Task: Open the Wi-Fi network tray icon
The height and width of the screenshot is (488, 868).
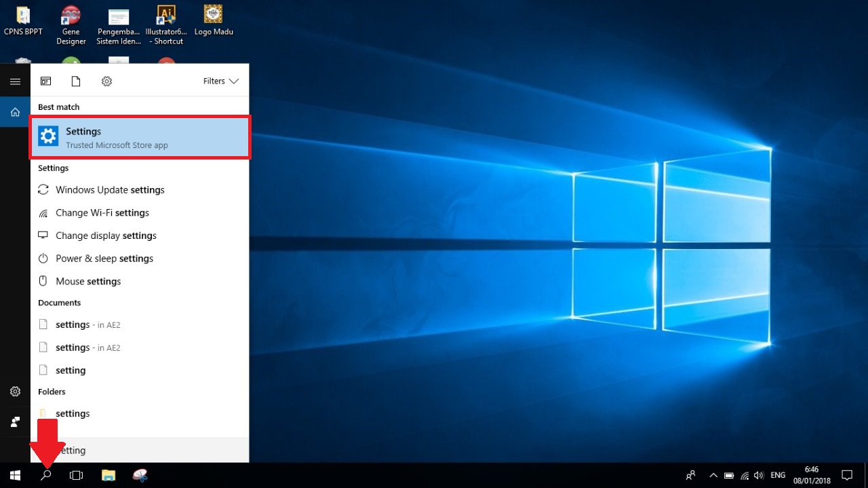Action: (745, 475)
